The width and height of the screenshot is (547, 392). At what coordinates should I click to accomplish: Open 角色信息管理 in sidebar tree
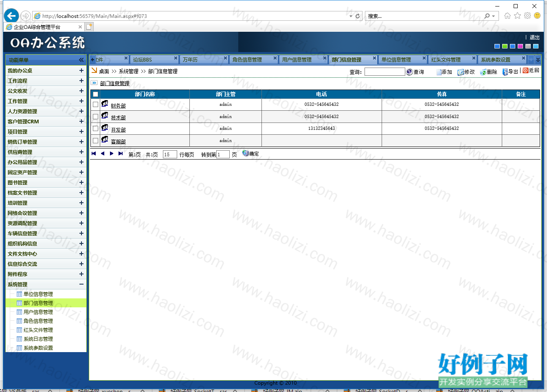tap(38, 321)
